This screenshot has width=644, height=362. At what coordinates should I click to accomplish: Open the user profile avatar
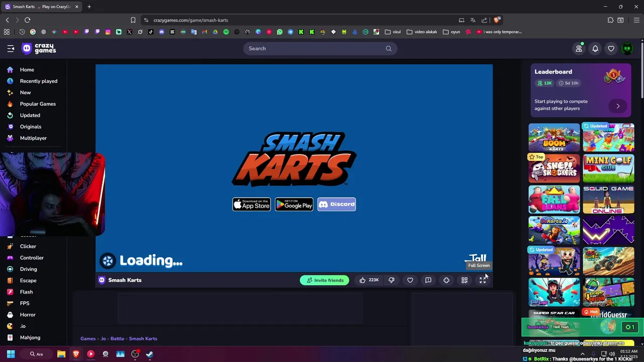point(627,48)
